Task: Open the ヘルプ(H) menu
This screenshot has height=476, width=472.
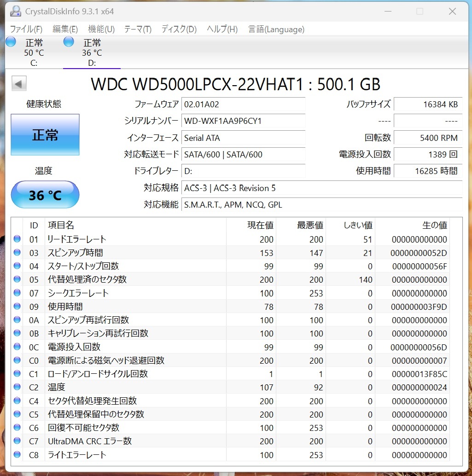Action: tap(222, 29)
